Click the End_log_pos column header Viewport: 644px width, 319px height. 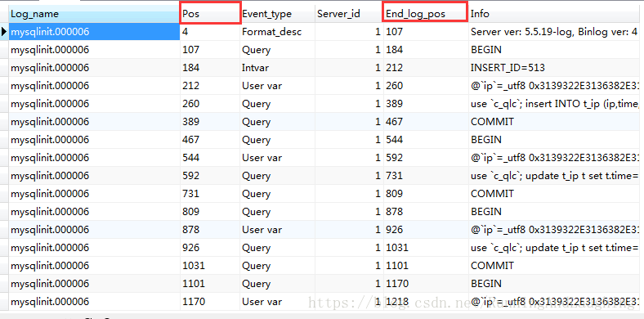pyautogui.click(x=426, y=14)
